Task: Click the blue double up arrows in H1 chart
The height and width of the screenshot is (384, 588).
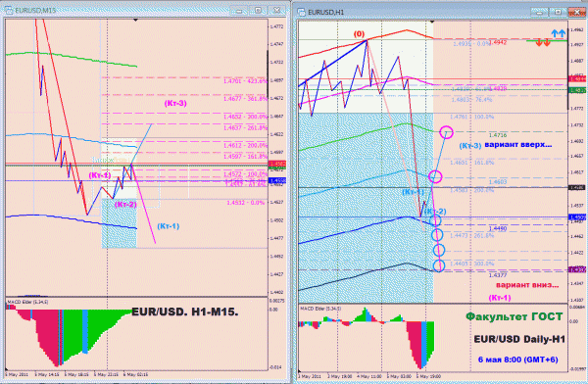Action: [x=559, y=33]
